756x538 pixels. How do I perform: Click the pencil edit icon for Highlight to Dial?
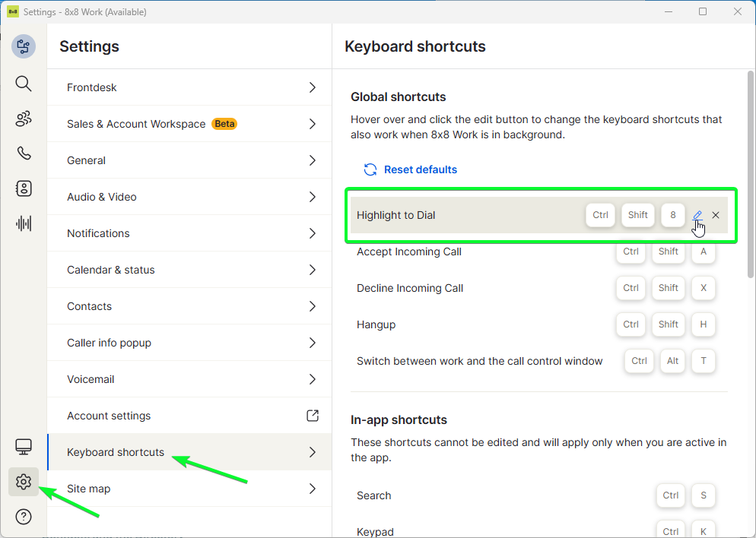pyautogui.click(x=697, y=215)
